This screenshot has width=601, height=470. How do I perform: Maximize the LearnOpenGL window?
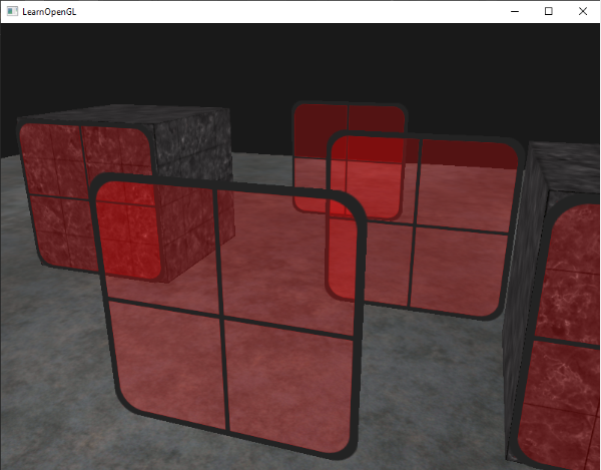coord(548,12)
